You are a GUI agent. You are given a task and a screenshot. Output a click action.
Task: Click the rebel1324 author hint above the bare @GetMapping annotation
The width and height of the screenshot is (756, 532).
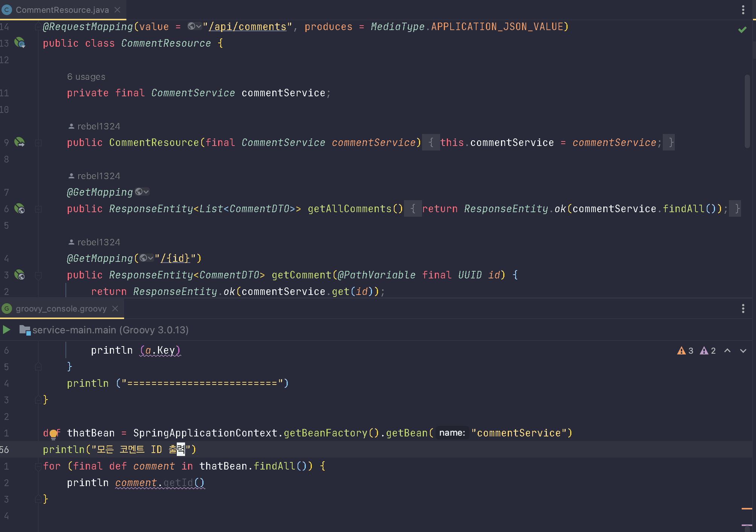click(94, 176)
